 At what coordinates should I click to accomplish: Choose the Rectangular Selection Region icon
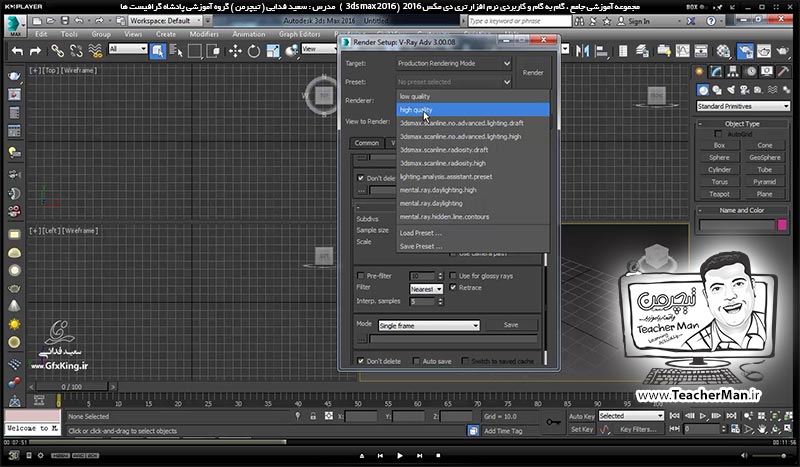coord(194,51)
